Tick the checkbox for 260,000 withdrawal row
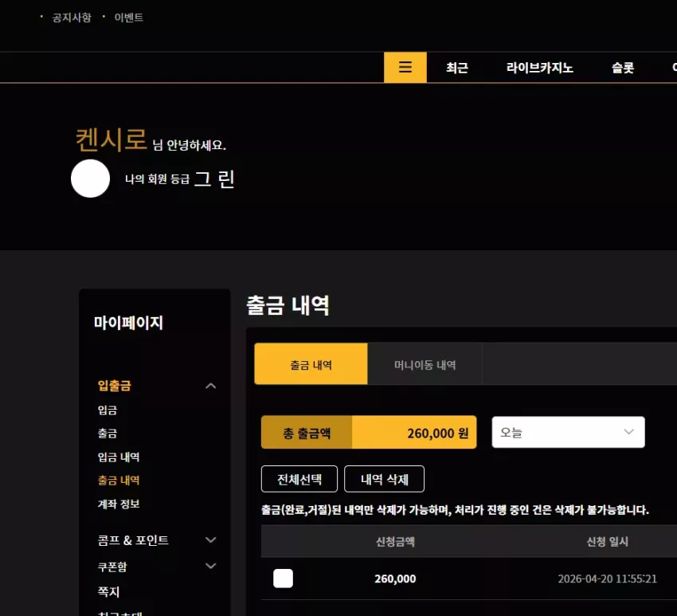The height and width of the screenshot is (616, 677). pyautogui.click(x=283, y=579)
